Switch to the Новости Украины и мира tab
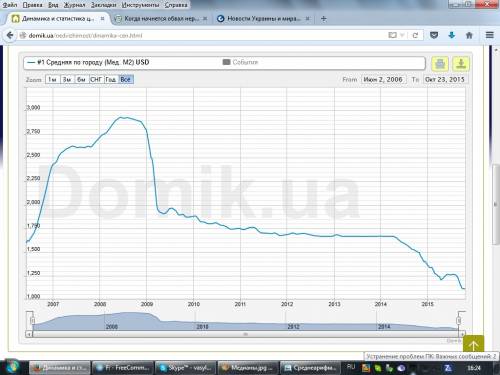Image resolution: width=500 pixels, height=375 pixels. pyautogui.click(x=263, y=19)
